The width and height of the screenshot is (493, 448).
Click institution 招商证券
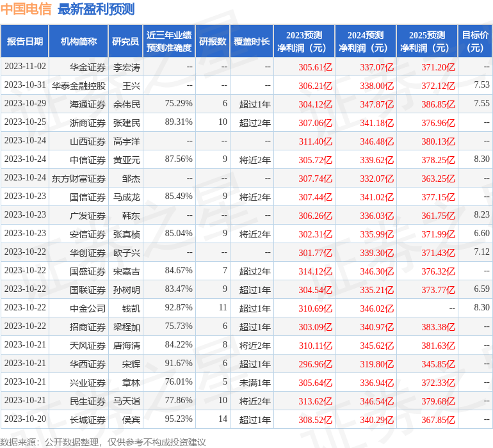[88, 327]
